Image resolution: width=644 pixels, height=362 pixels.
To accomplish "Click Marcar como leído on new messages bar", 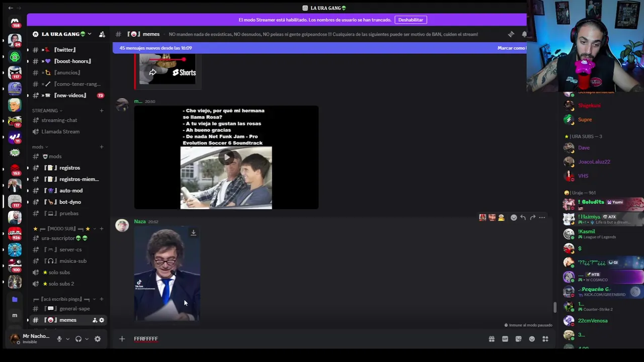I will point(512,48).
